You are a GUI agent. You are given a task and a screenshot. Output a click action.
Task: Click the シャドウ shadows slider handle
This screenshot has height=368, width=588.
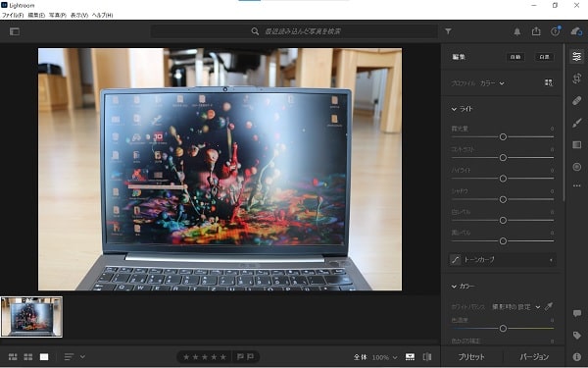coord(503,199)
